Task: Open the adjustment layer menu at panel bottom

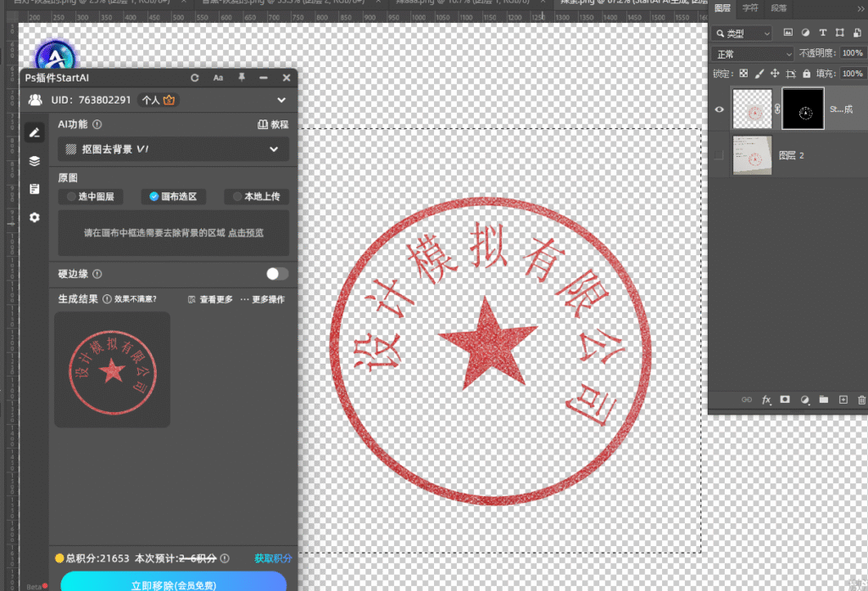Action: 805,400
